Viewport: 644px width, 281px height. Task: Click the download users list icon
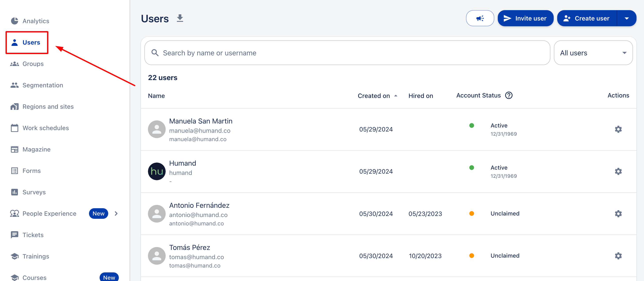pos(180,19)
